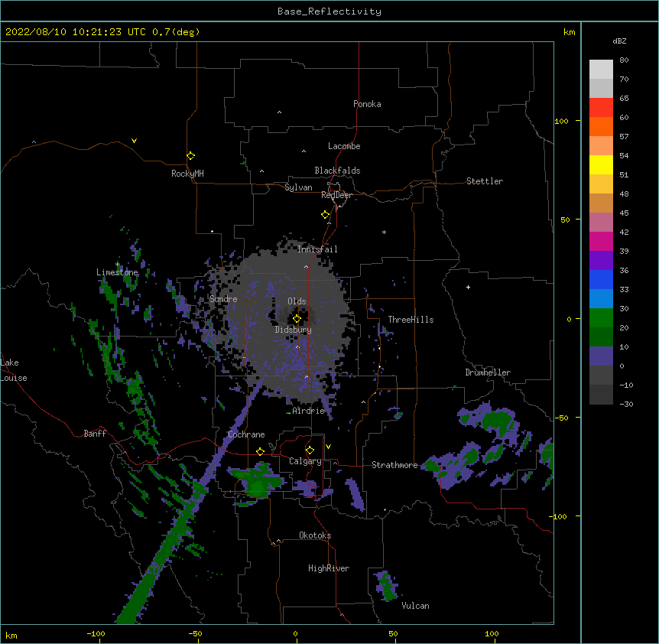Pick the white swatch at 80 dBZ
Viewport: 659px width, 644px height.
coord(601,70)
